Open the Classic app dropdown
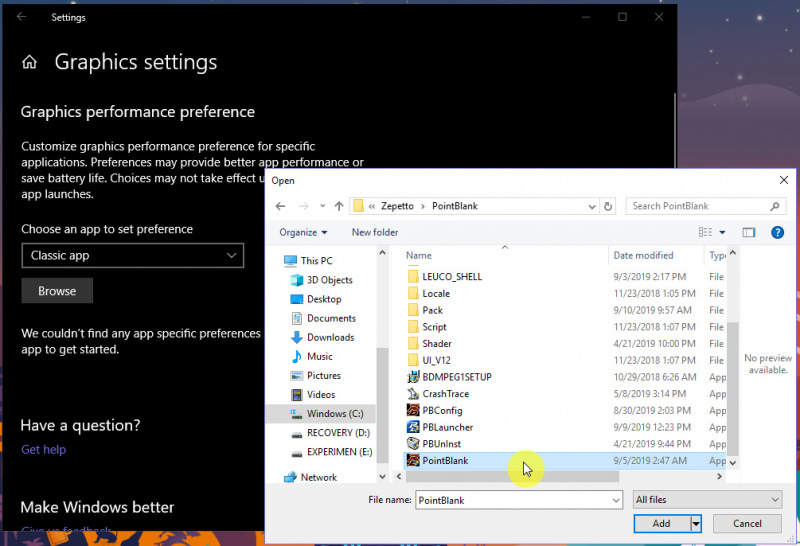This screenshot has height=546, width=800. tap(133, 255)
